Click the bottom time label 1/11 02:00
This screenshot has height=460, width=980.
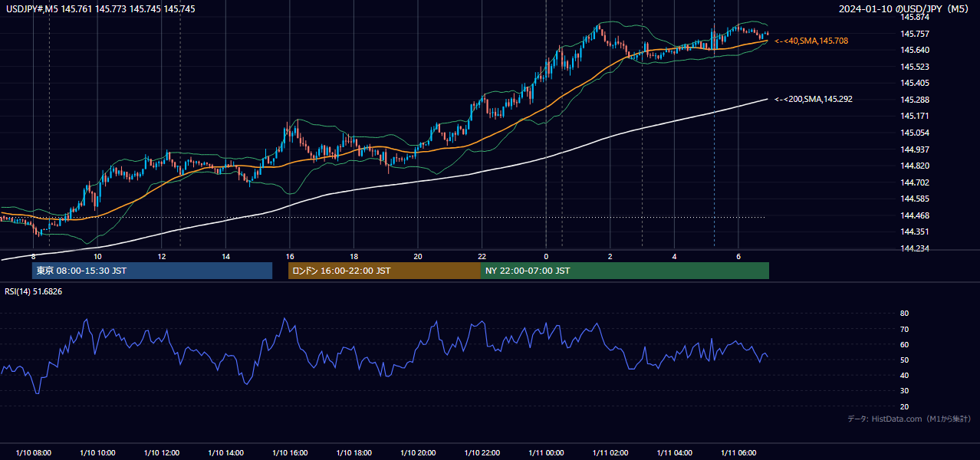tap(610, 453)
